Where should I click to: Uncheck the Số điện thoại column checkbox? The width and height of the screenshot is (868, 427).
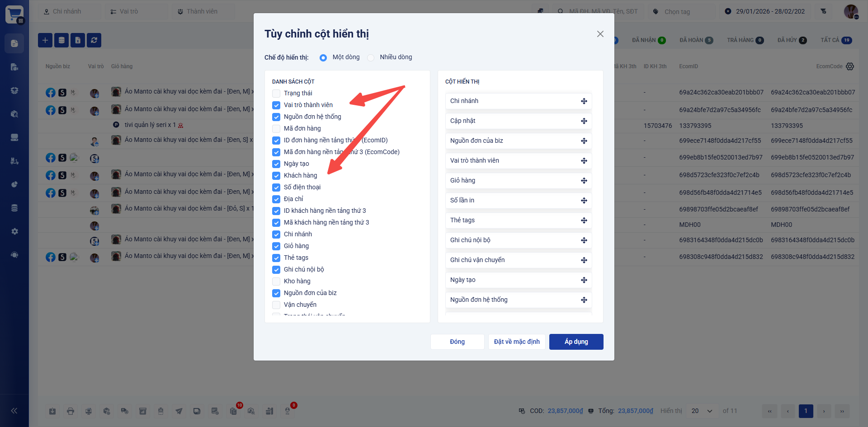coord(276,188)
